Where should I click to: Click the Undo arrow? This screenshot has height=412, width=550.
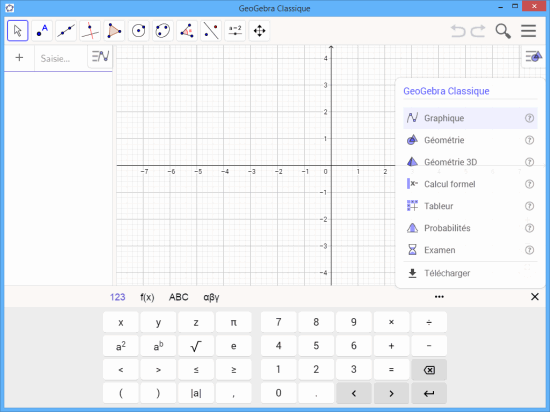click(x=458, y=31)
